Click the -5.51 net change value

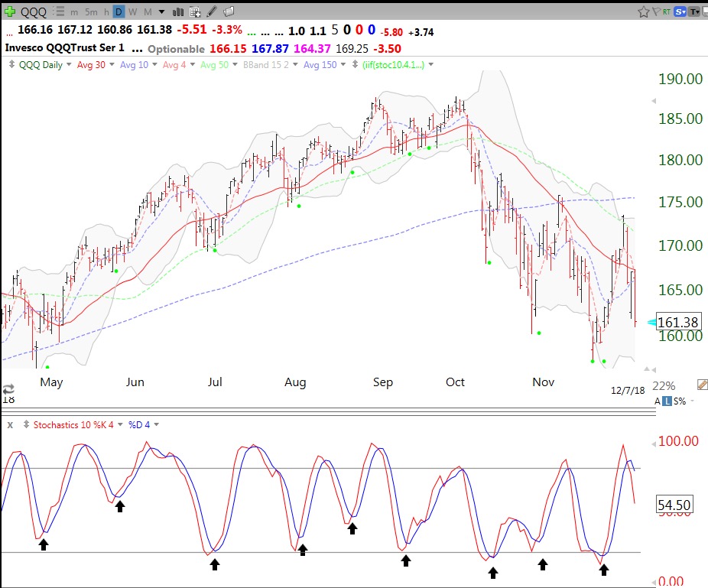point(192,30)
